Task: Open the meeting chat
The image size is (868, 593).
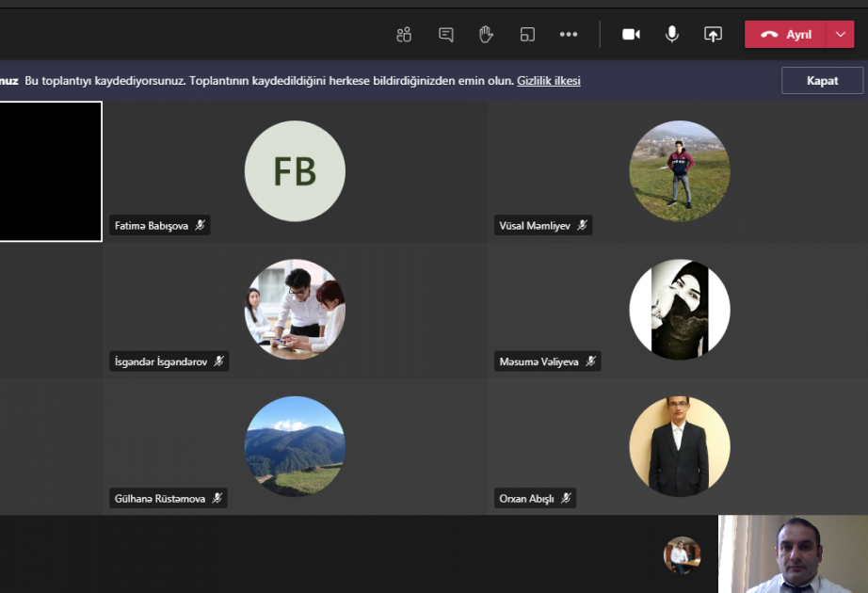Action: (445, 34)
